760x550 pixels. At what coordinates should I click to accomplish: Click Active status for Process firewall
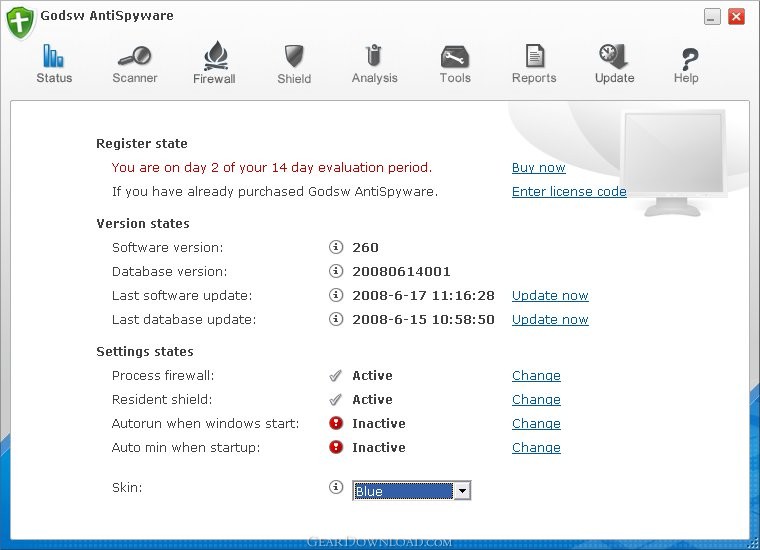point(372,376)
